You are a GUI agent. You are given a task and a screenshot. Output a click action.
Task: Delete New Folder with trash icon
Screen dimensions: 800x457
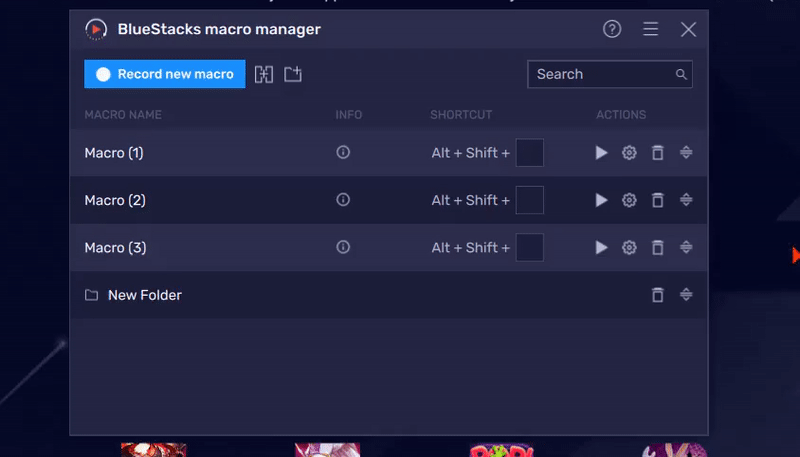coord(658,295)
